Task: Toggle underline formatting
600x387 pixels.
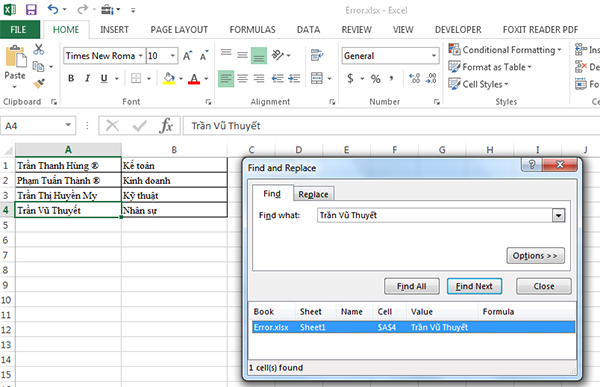Action: (104, 78)
